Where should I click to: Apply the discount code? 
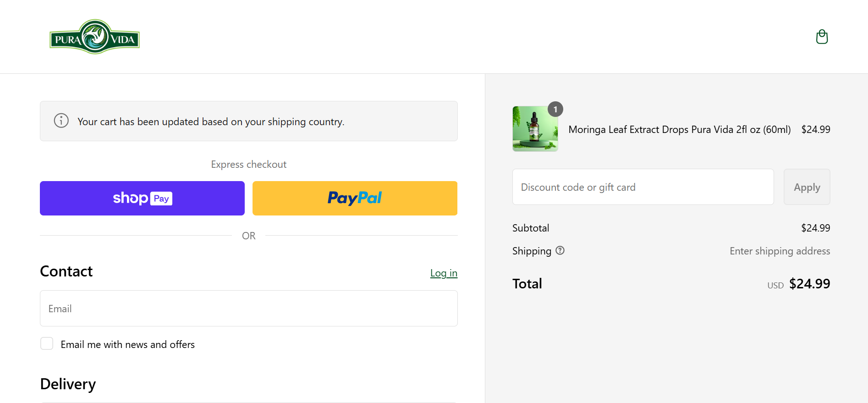(807, 187)
